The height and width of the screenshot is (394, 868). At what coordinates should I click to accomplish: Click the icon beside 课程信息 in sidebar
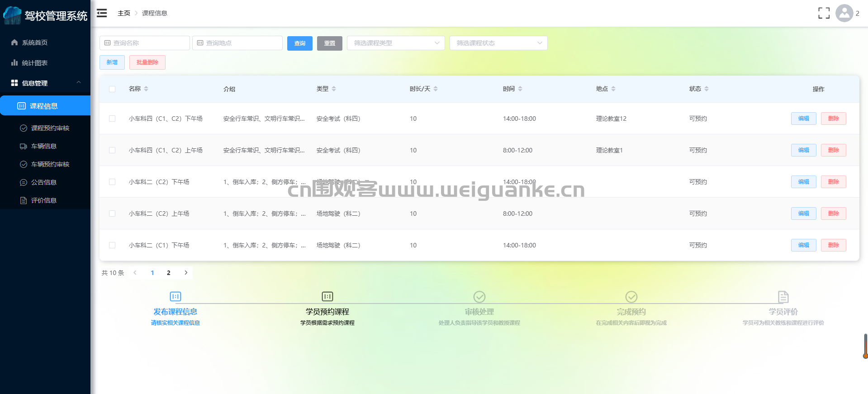[21, 106]
